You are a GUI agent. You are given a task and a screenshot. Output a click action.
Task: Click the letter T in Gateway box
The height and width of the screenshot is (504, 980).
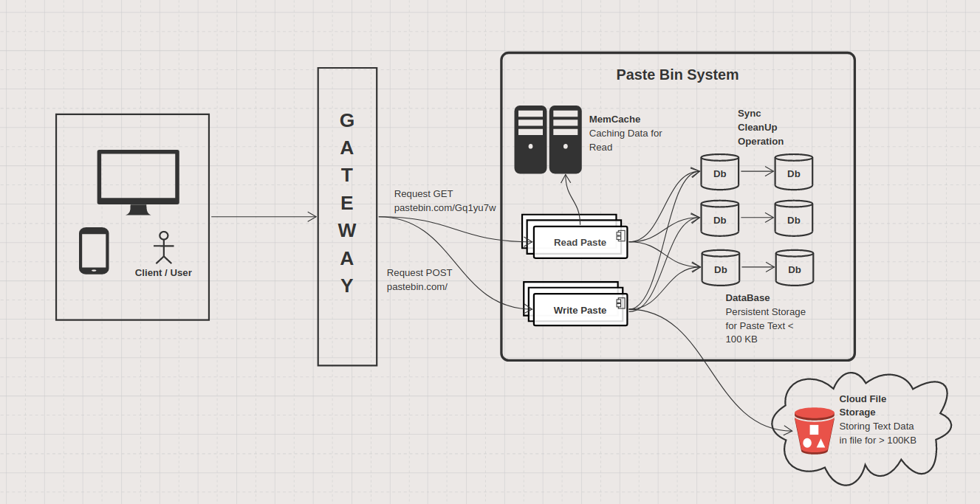(347, 176)
